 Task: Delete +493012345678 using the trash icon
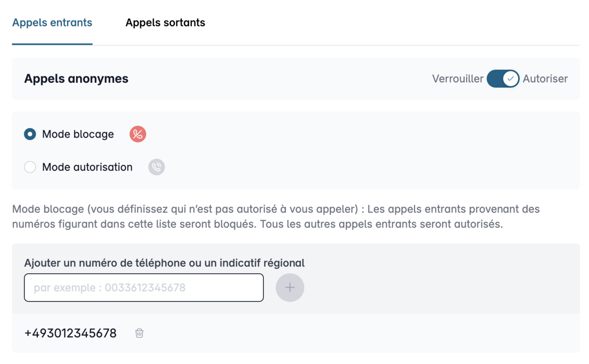point(139,333)
